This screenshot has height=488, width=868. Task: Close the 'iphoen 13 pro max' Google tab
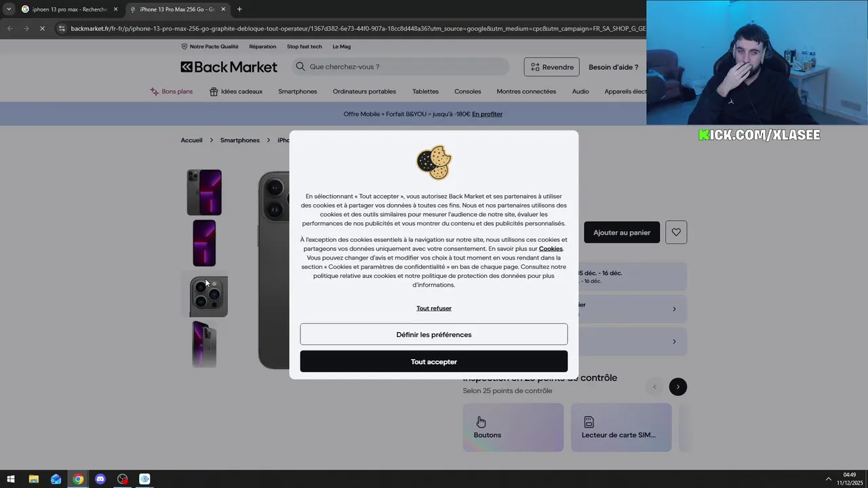(x=115, y=9)
